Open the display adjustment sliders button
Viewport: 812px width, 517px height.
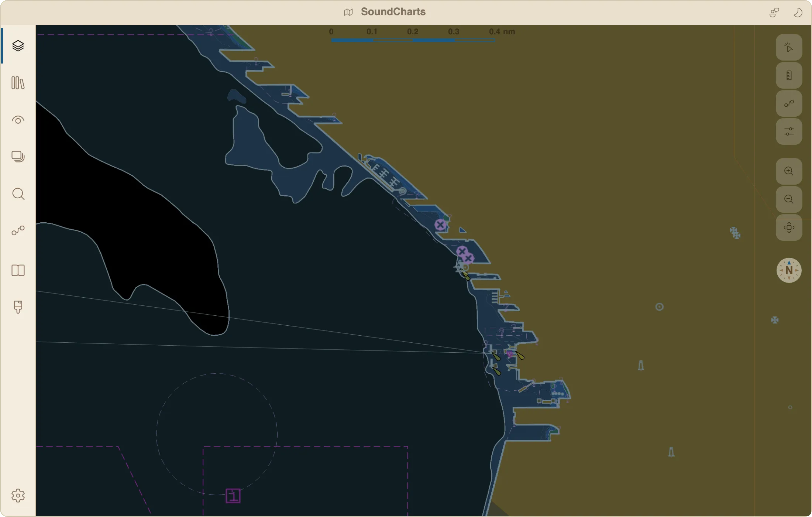789,131
